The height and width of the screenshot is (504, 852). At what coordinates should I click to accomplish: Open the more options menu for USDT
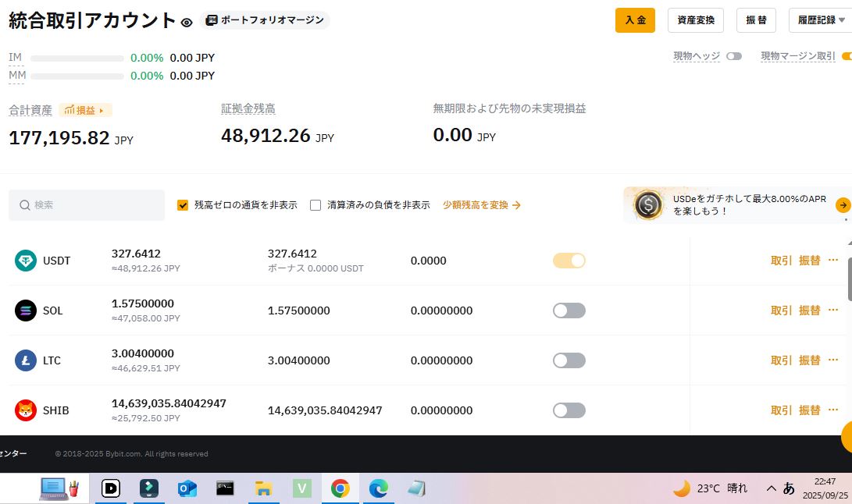833,261
